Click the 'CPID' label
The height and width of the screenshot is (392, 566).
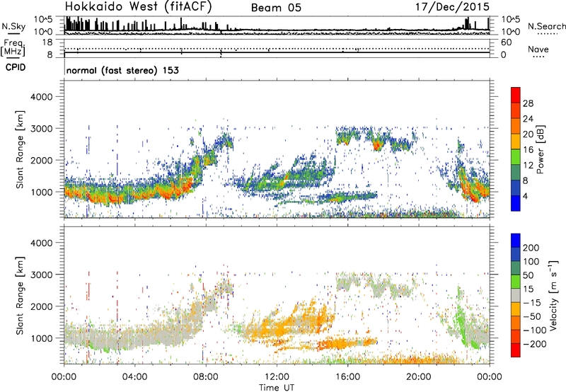point(16,67)
